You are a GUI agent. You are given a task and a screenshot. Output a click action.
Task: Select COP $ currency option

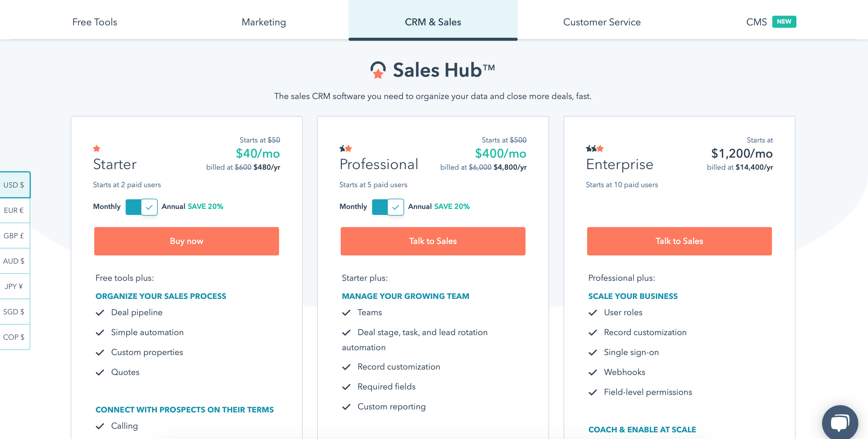click(14, 337)
